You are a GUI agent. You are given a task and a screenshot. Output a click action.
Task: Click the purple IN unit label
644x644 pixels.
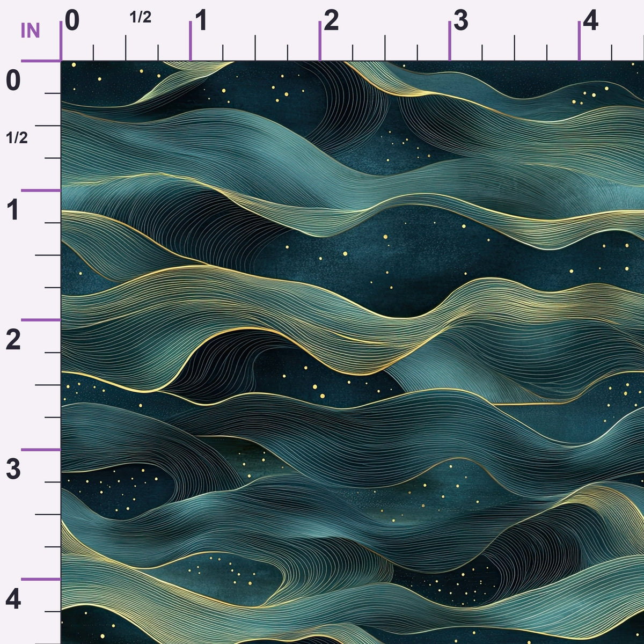(31, 31)
